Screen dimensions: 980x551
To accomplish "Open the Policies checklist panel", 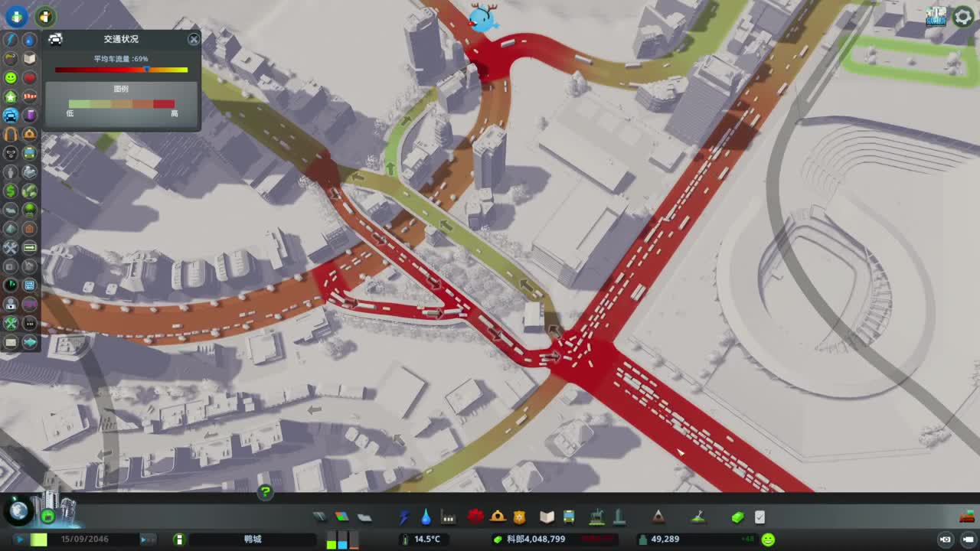I will 759,517.
